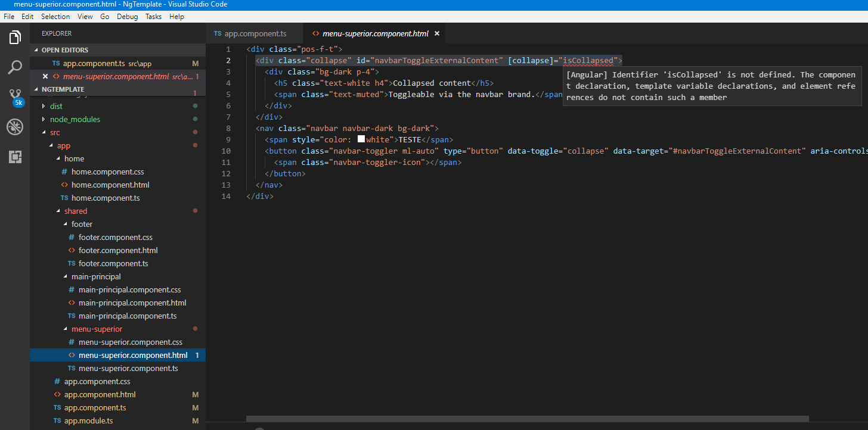The image size is (868, 430).
Task: Click "Collapsed content" text on line 4
Action: coord(431,83)
